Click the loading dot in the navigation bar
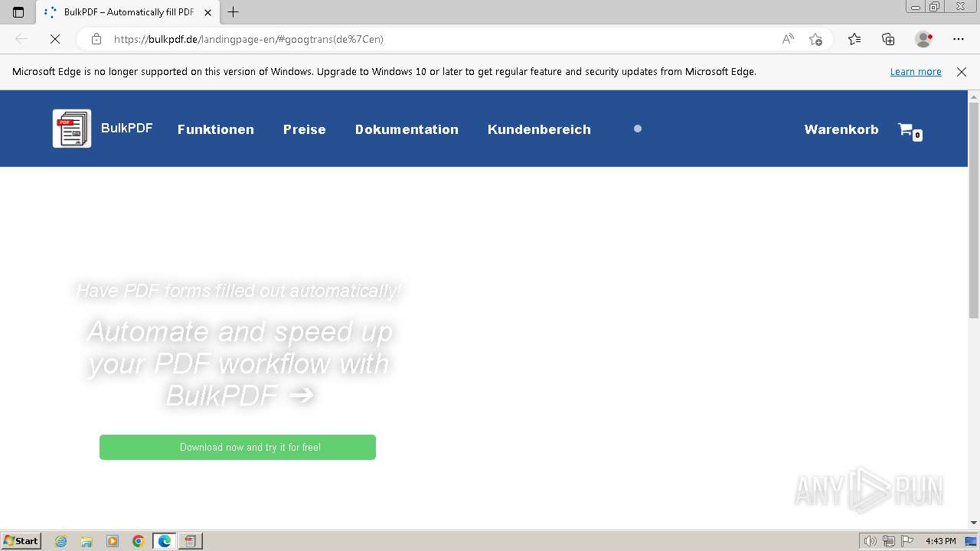 coord(638,129)
